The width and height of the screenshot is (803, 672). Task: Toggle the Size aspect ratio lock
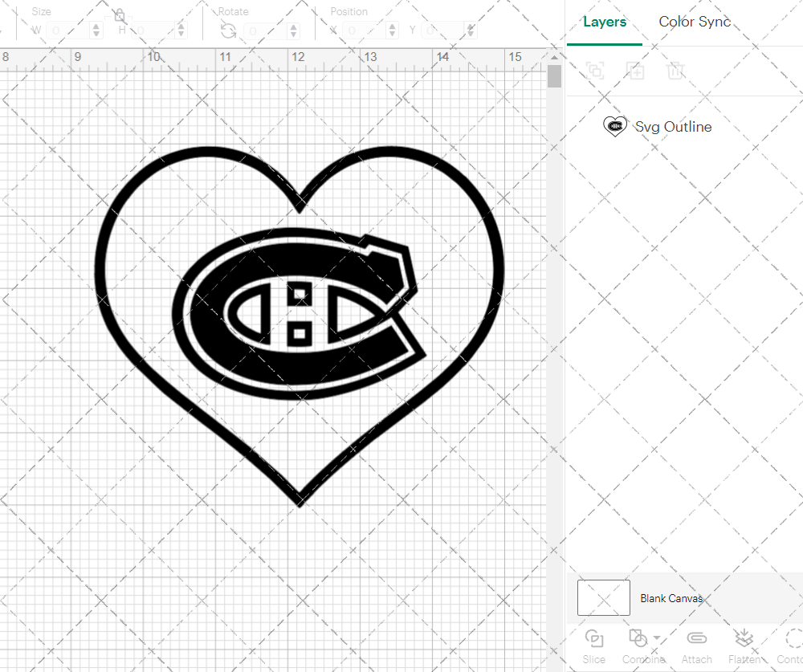(x=119, y=14)
